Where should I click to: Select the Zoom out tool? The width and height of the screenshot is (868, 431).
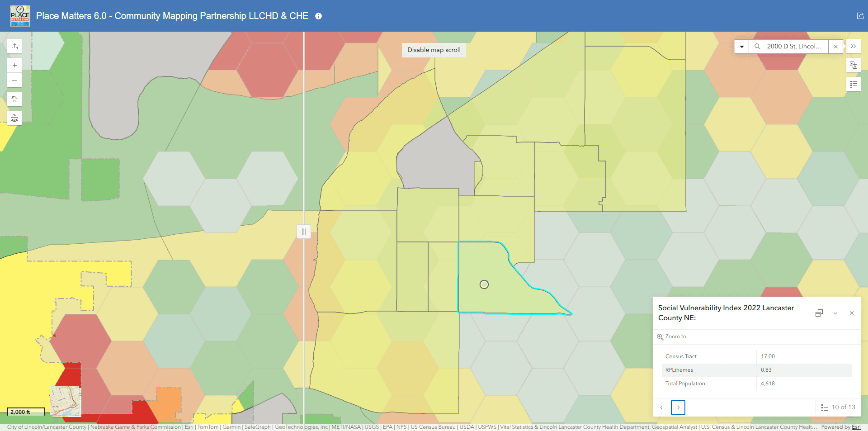pyautogui.click(x=14, y=80)
